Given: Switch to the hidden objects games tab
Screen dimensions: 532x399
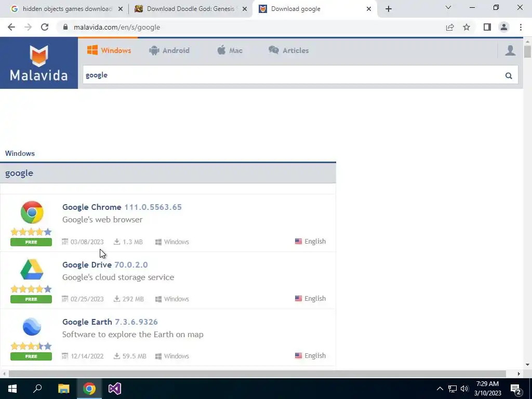Looking at the screenshot, I should point(66,9).
